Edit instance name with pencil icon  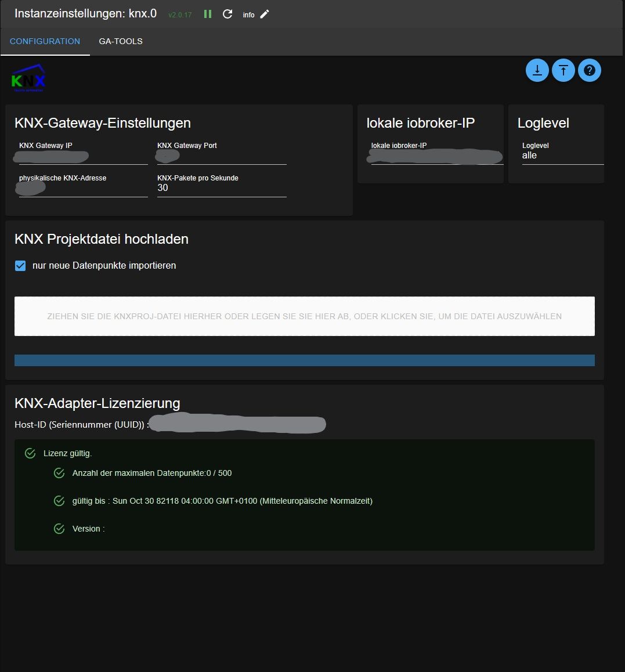point(265,14)
